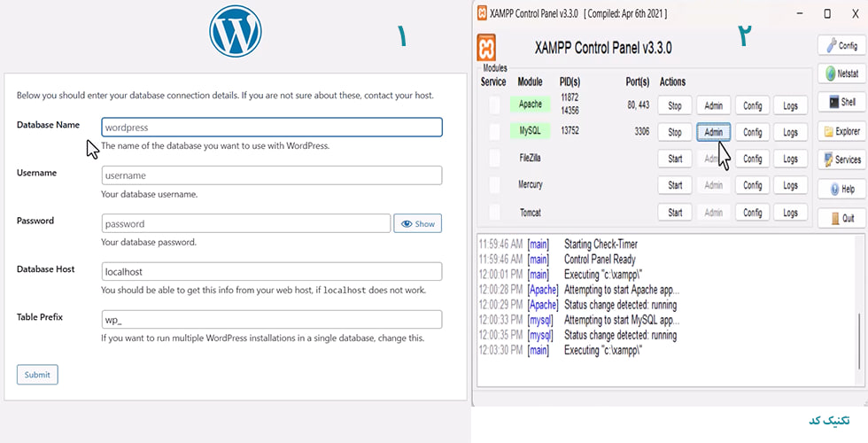Open MySQL Config

tap(752, 132)
